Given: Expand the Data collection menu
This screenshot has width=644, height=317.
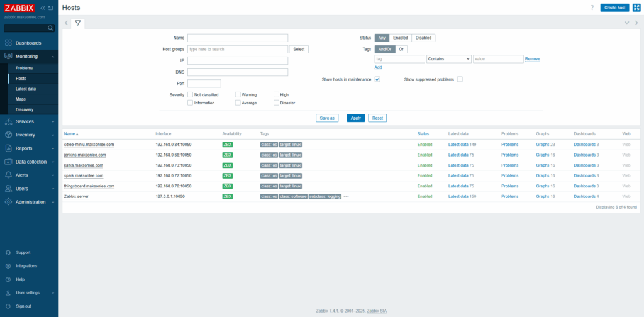Looking at the screenshot, I should coord(53,162).
